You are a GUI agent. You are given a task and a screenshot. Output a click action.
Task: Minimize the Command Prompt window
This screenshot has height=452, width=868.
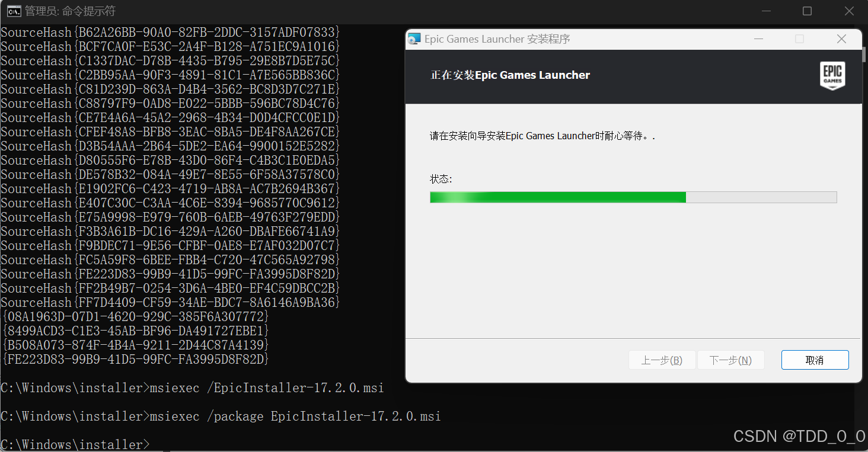coord(766,11)
